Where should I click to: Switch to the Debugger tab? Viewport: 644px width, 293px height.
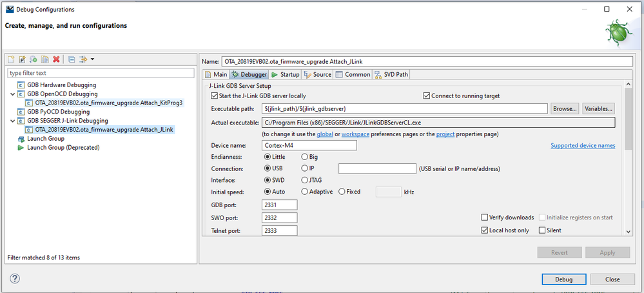(249, 74)
